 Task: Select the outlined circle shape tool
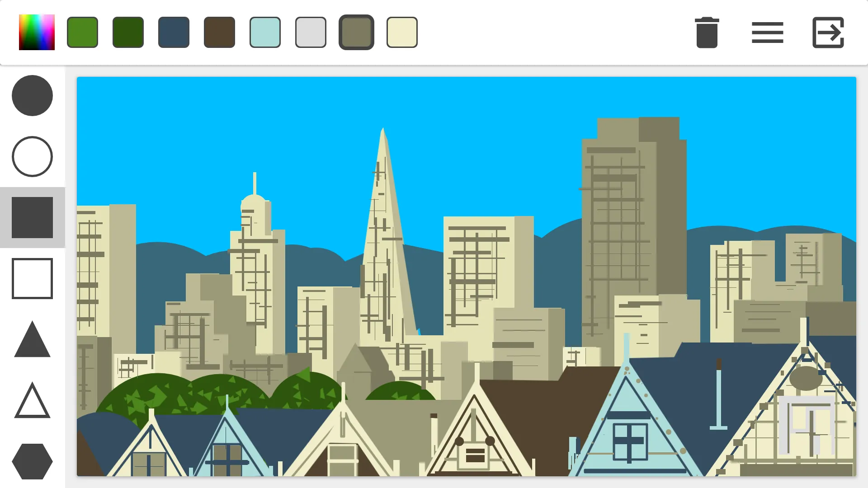pos(32,156)
